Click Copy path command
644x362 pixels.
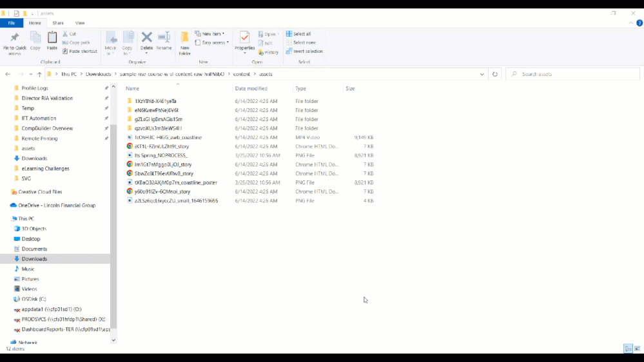pyautogui.click(x=76, y=43)
